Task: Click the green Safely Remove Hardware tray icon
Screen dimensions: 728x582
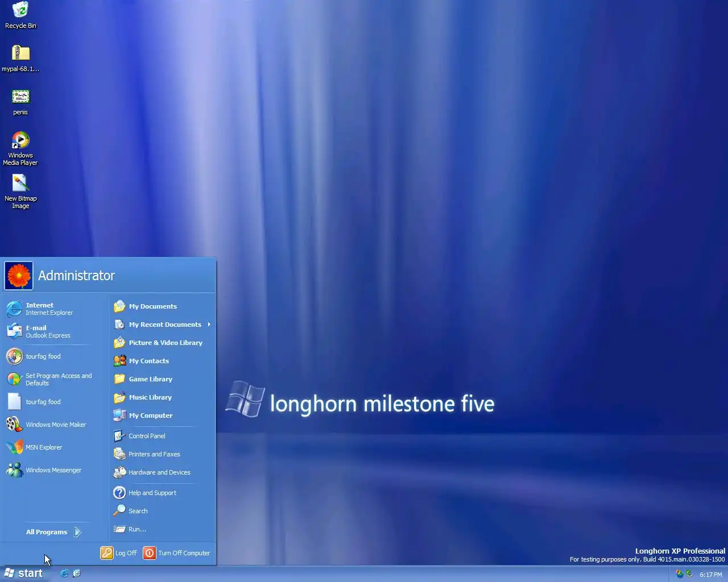Action: 689,574
